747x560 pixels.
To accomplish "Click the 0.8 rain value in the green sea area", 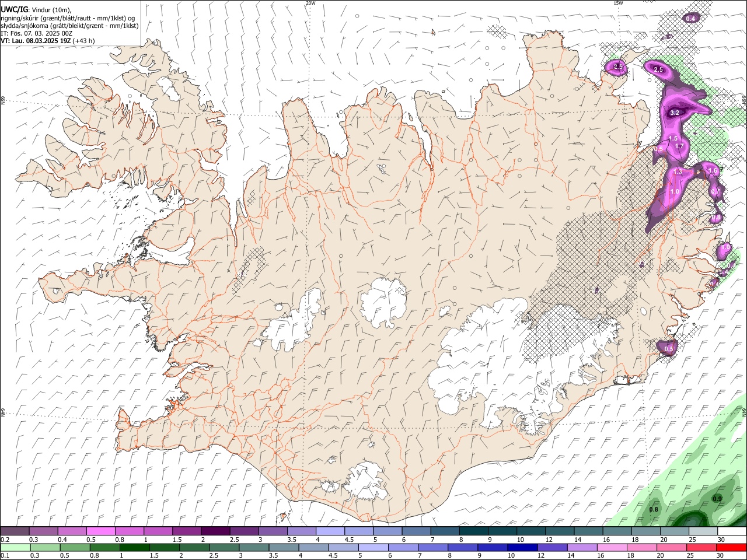I will tap(654, 509).
